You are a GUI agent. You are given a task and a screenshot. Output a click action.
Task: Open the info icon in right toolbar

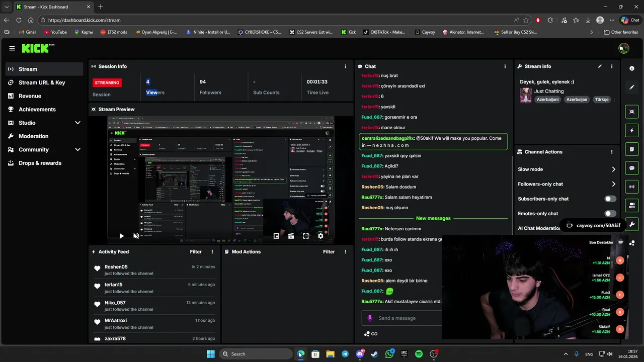(632, 68)
